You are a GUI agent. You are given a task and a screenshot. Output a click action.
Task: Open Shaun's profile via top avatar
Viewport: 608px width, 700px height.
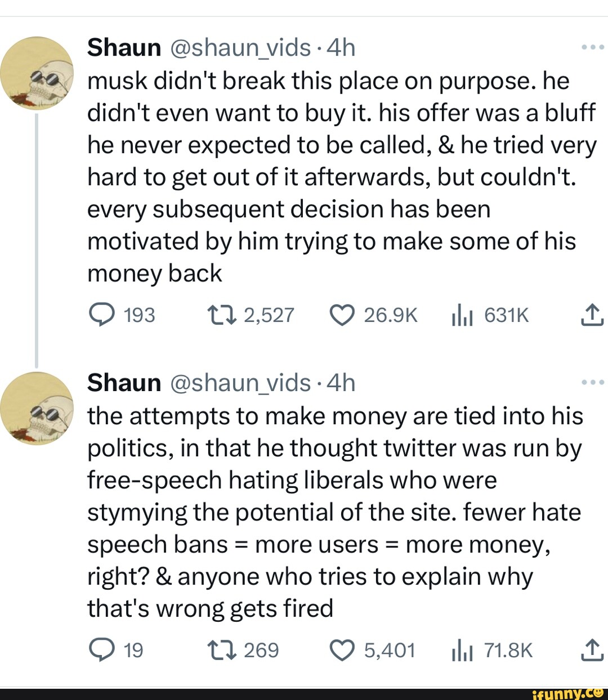click(38, 73)
